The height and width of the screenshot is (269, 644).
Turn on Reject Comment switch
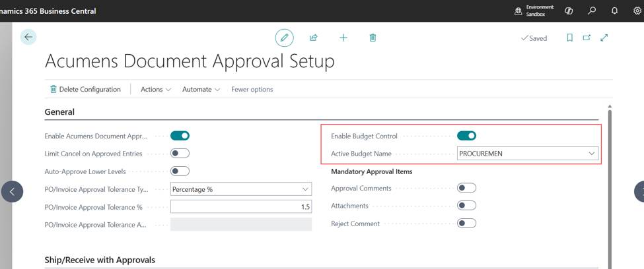click(466, 224)
